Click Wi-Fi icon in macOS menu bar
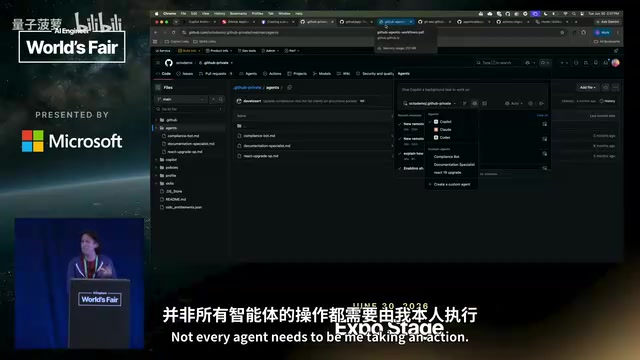This screenshot has width=640, height=360. [565, 13]
